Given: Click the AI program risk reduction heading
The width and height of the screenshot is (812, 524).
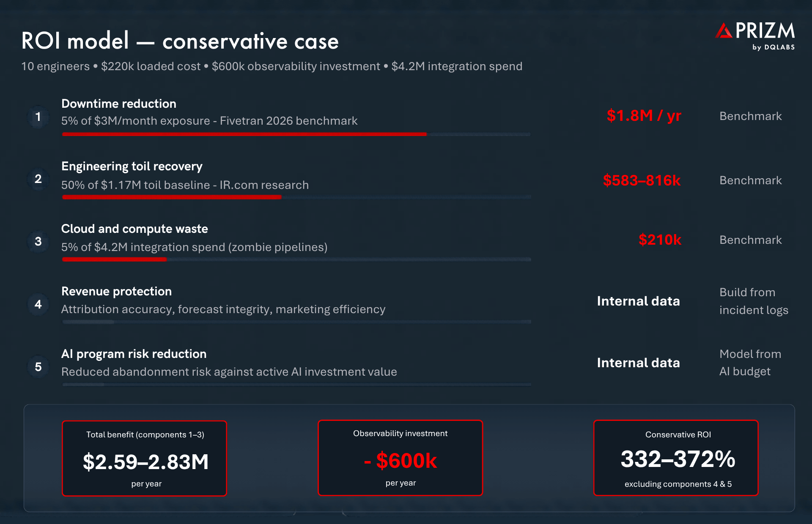Looking at the screenshot, I should click(134, 354).
